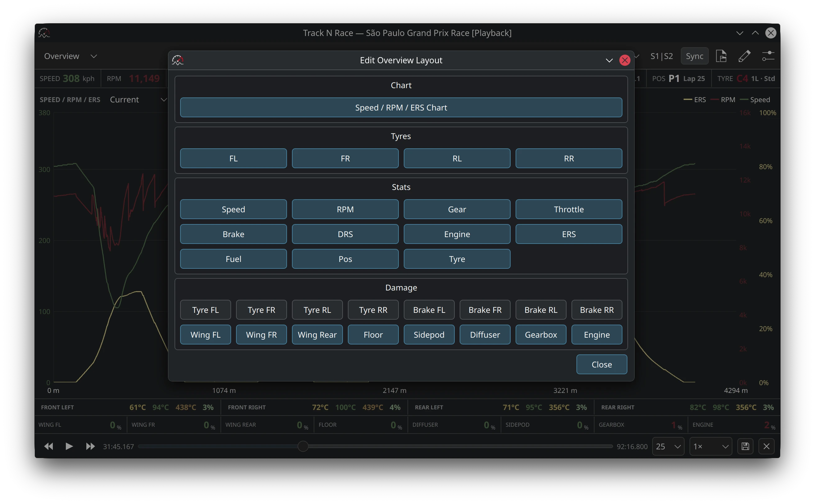
Task: Disable the Gearbox damage widget
Action: coord(541,334)
